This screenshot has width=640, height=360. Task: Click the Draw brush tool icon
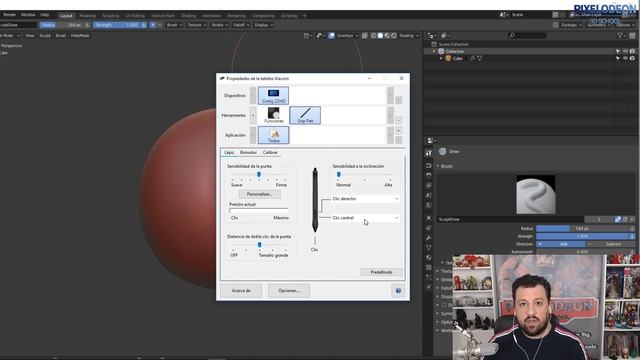pyautogui.click(x=442, y=151)
